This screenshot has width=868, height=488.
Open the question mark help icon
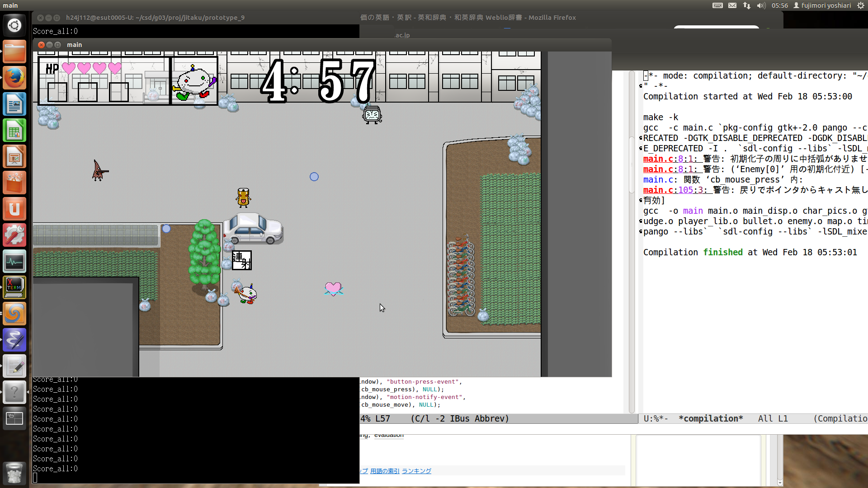[x=14, y=392]
